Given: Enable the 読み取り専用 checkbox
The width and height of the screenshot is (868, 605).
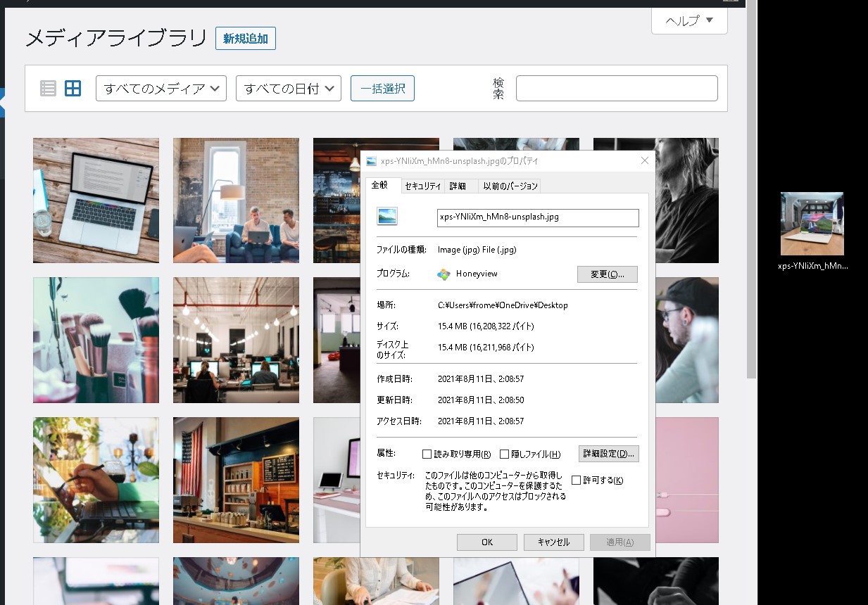Looking at the screenshot, I should (427, 454).
